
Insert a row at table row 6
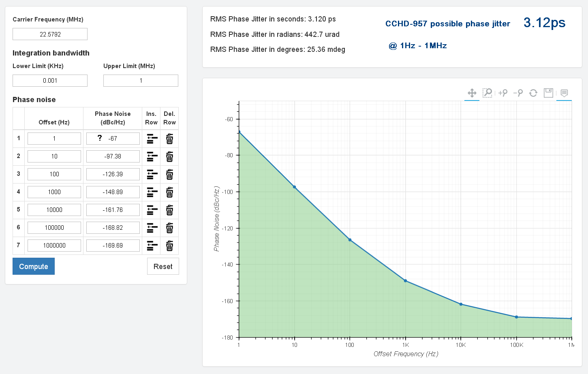point(152,228)
